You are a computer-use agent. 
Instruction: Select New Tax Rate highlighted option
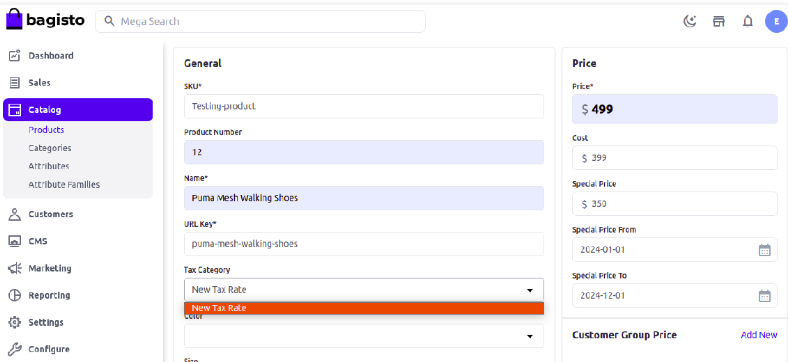coord(364,308)
